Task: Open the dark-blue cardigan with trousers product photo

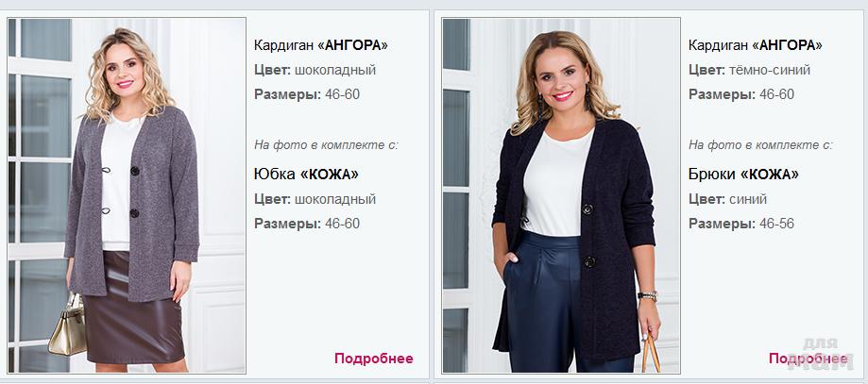Action: point(561,195)
